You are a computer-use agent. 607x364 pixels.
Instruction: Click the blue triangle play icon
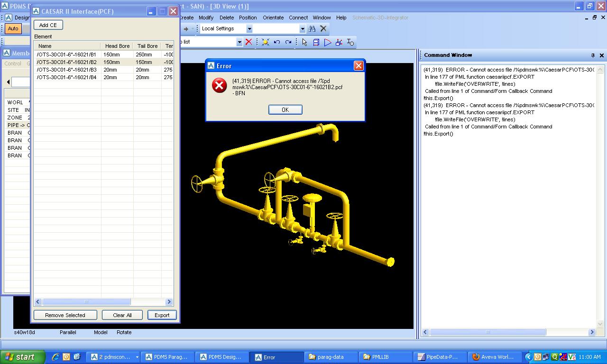[327, 42]
